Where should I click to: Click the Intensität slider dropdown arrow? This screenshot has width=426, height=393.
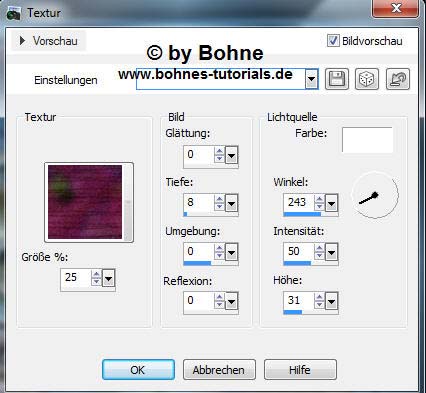pos(331,252)
